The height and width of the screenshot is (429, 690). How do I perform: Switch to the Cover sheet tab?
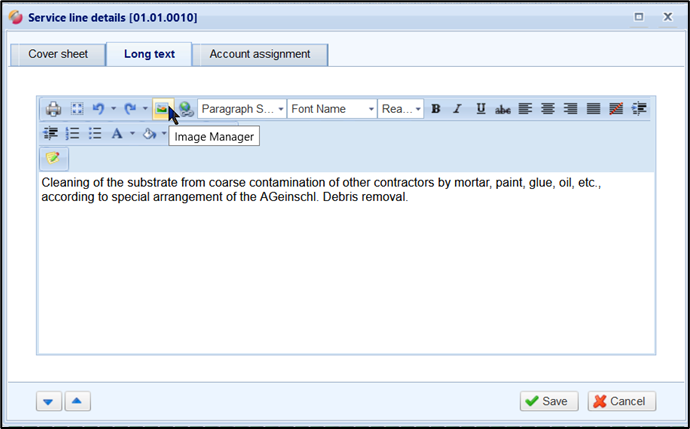pyautogui.click(x=58, y=54)
